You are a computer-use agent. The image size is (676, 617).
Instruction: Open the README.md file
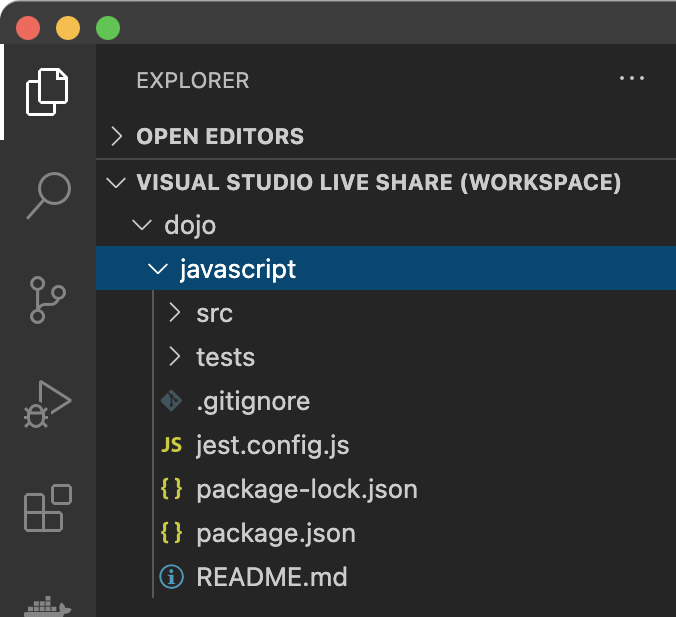click(x=386, y=577)
